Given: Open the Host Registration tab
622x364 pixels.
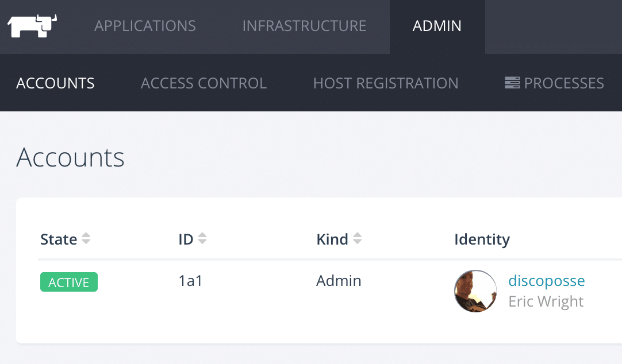Looking at the screenshot, I should click(x=386, y=83).
